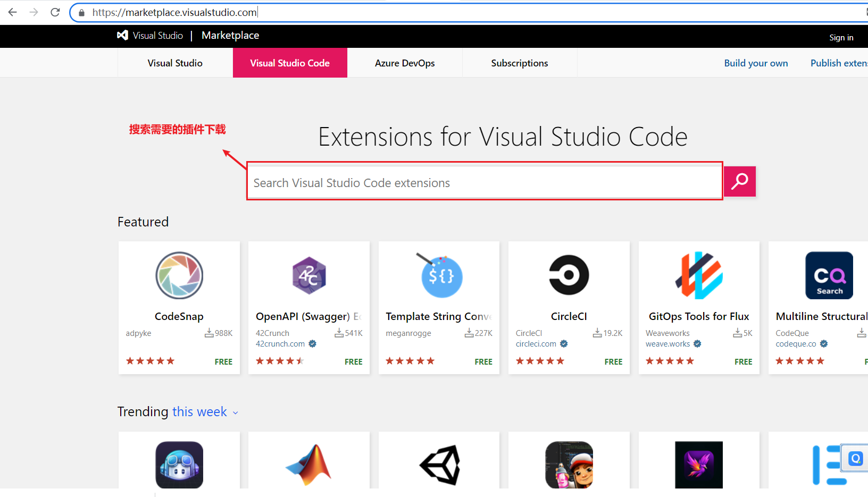Image resolution: width=868 pixels, height=497 pixels.
Task: Click the verified badge next to circleci.com
Action: [x=564, y=344]
